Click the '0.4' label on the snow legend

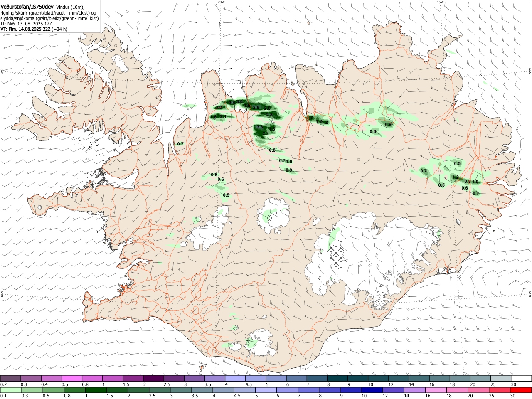[44, 384]
